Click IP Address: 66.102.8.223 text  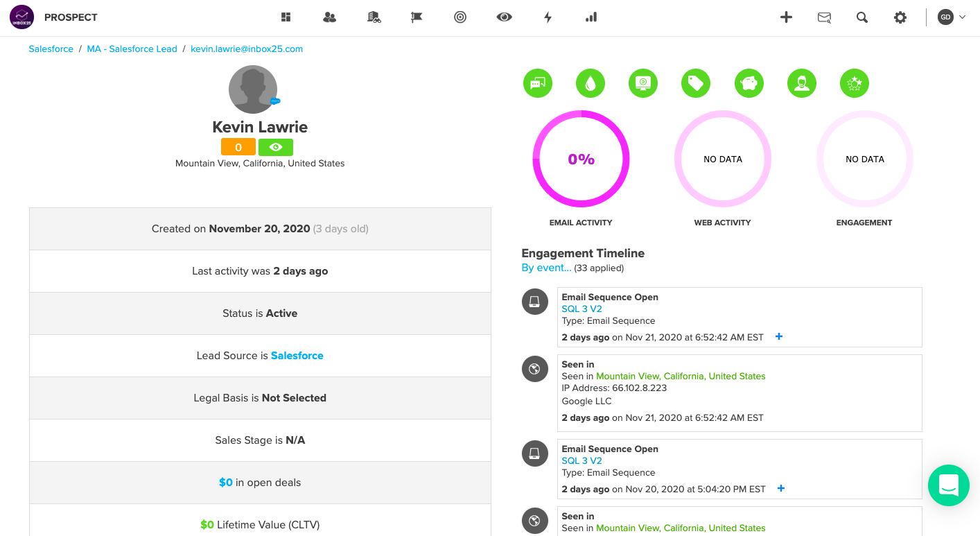click(614, 388)
